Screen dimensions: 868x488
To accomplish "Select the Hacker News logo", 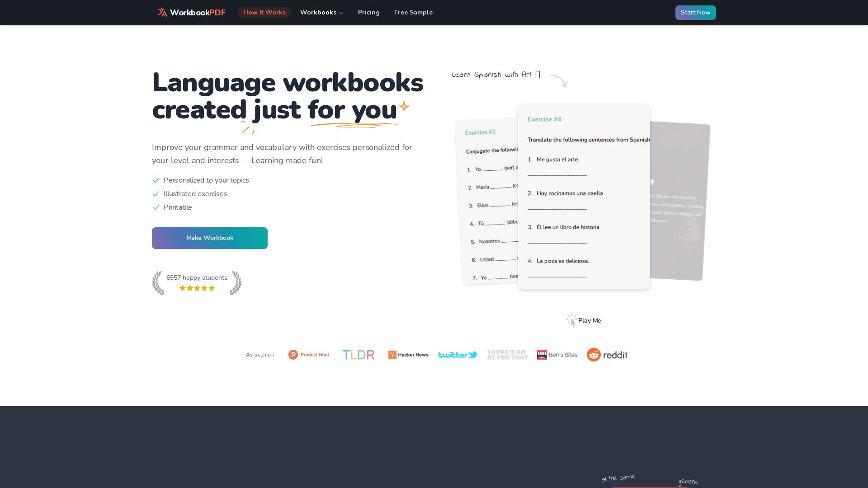I will click(x=408, y=355).
